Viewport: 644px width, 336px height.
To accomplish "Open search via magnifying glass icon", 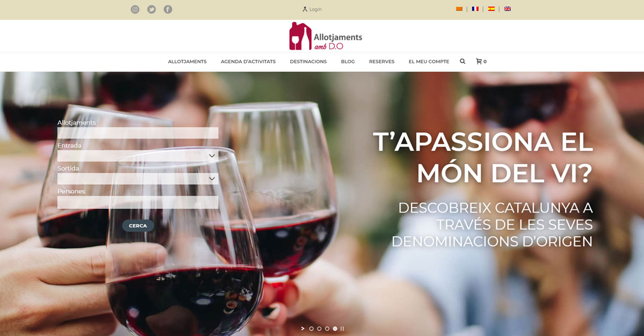I will pos(463,61).
